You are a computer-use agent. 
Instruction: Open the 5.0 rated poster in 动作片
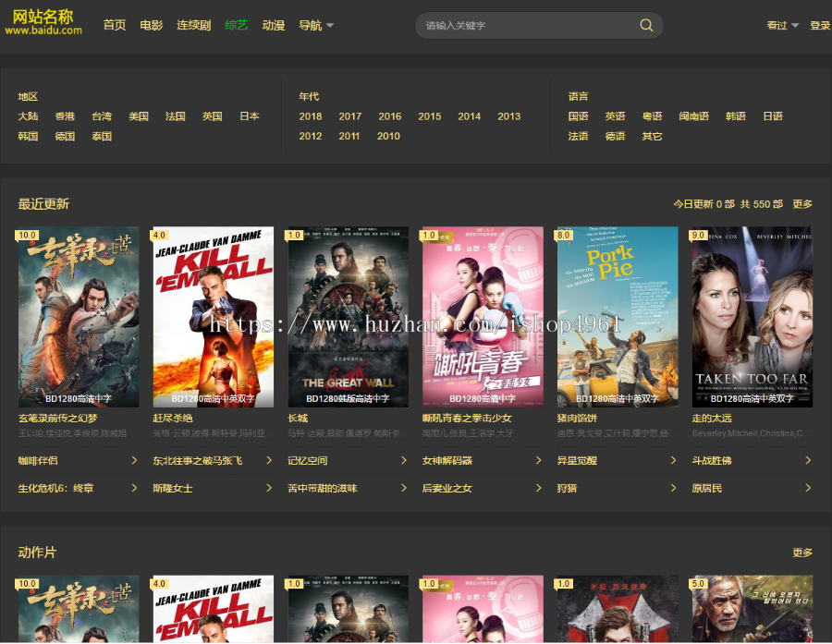(x=752, y=609)
